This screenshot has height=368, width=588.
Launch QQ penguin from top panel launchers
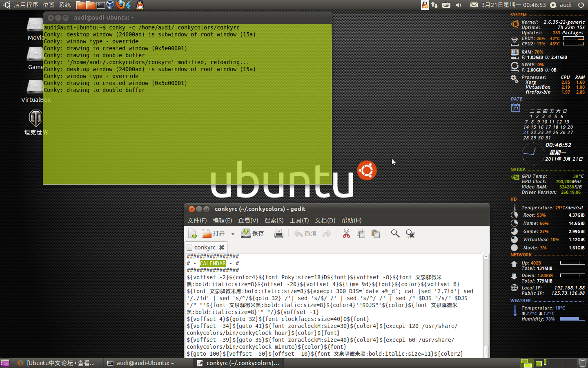140,5
